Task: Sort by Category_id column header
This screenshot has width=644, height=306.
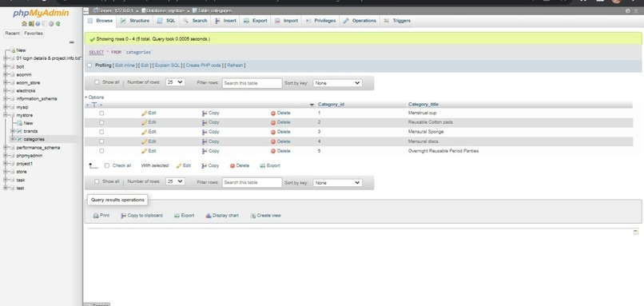Action: (x=331, y=105)
